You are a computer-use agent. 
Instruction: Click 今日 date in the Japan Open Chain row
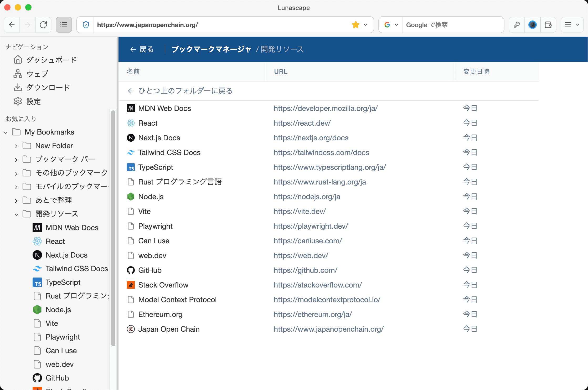(x=470, y=329)
